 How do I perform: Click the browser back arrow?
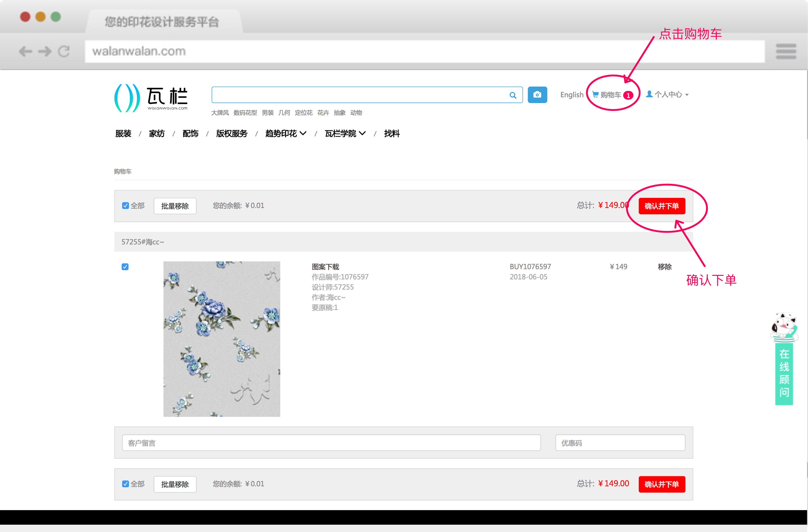coord(25,52)
